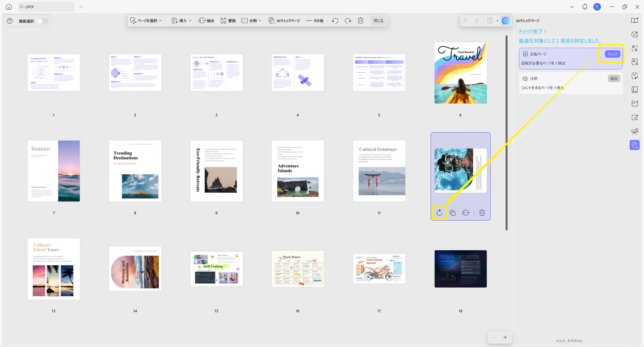
Task: Open the その他 more menu
Action: (315, 21)
